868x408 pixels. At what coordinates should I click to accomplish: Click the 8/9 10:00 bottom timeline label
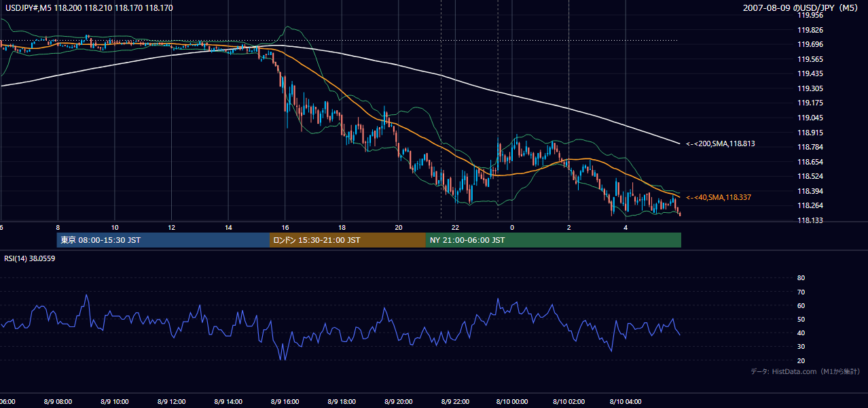click(115, 402)
